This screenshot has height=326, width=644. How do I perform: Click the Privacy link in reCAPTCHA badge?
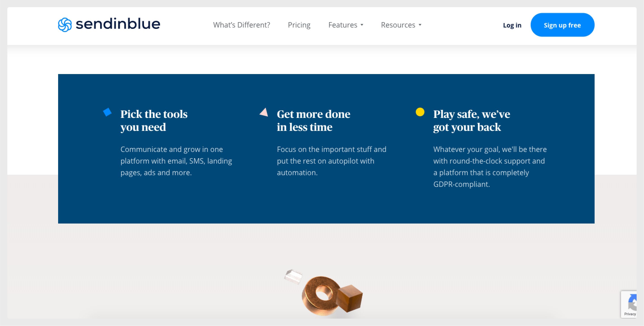click(630, 314)
